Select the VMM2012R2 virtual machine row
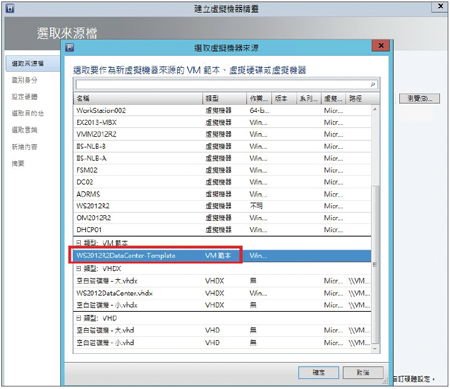This screenshot has width=450, height=389. (x=222, y=134)
